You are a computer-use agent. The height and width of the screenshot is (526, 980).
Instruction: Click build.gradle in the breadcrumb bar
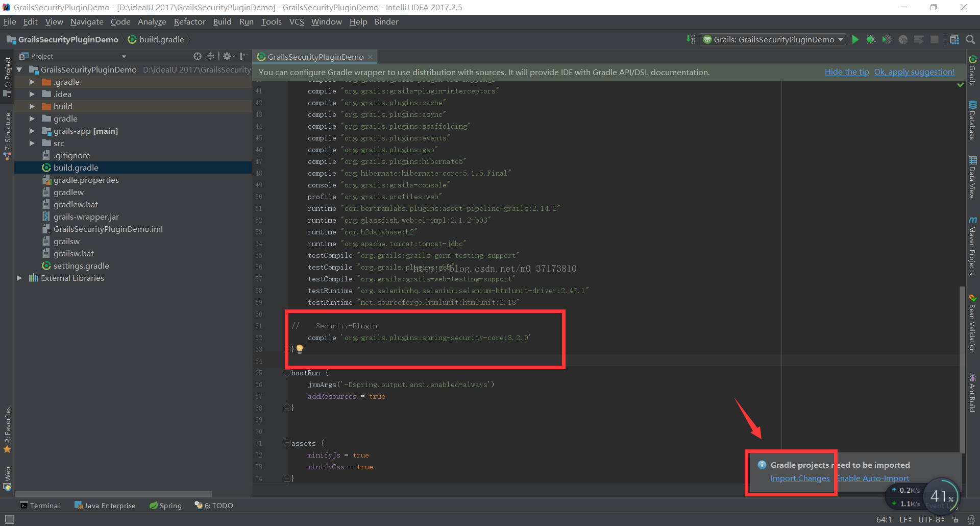[156, 39]
